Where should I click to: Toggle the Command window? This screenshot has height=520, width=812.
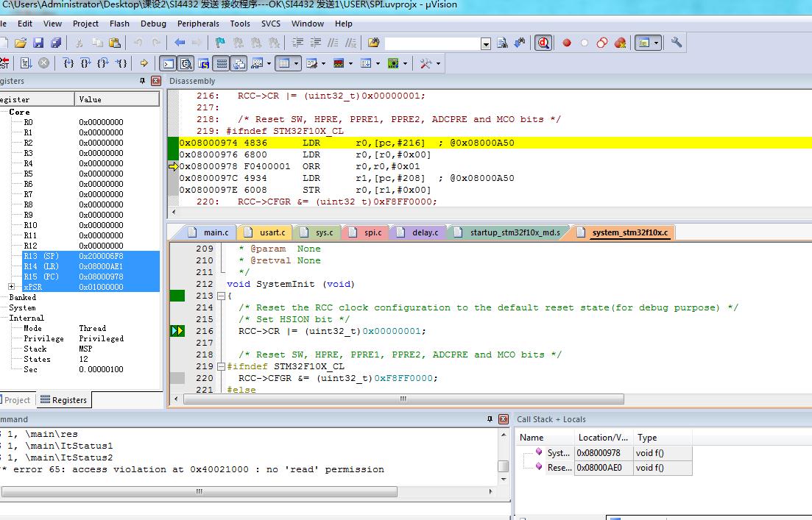[x=169, y=63]
